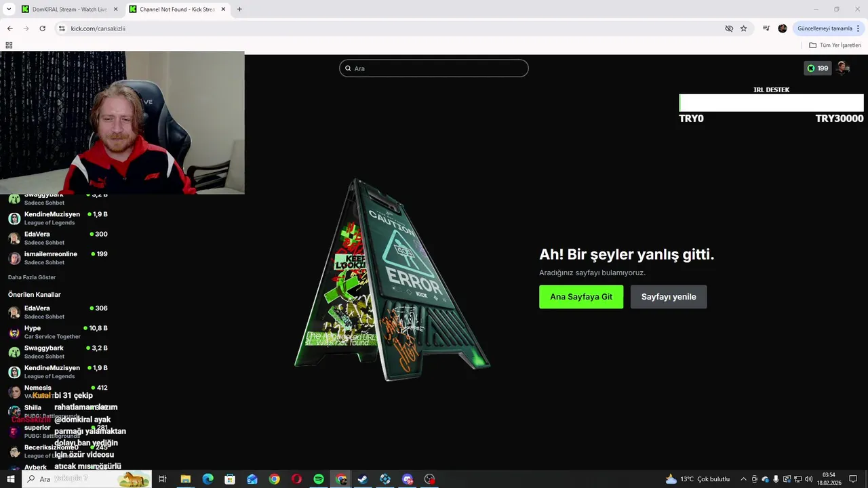The width and height of the screenshot is (868, 488).
Task: Open new tab with the plus button
Action: 239,9
